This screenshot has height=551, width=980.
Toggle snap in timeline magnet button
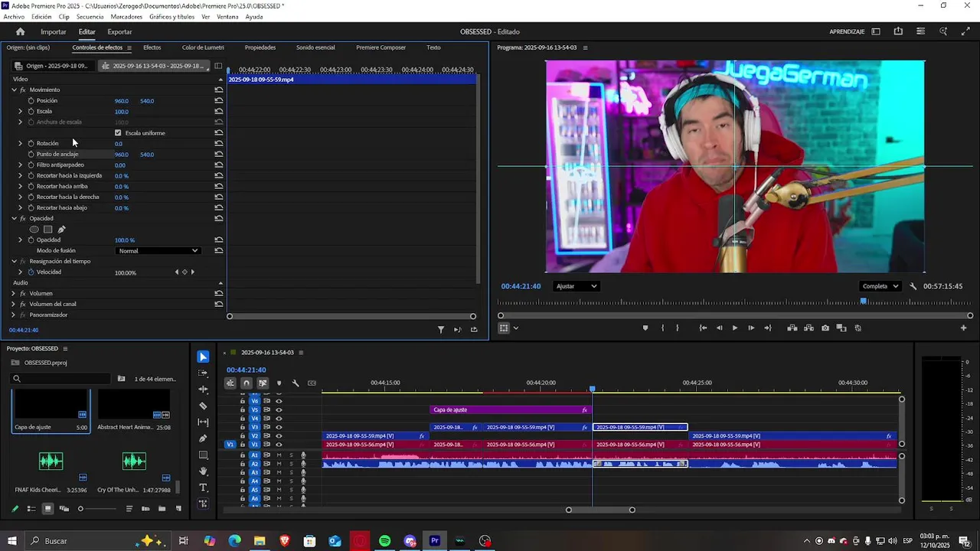point(247,383)
